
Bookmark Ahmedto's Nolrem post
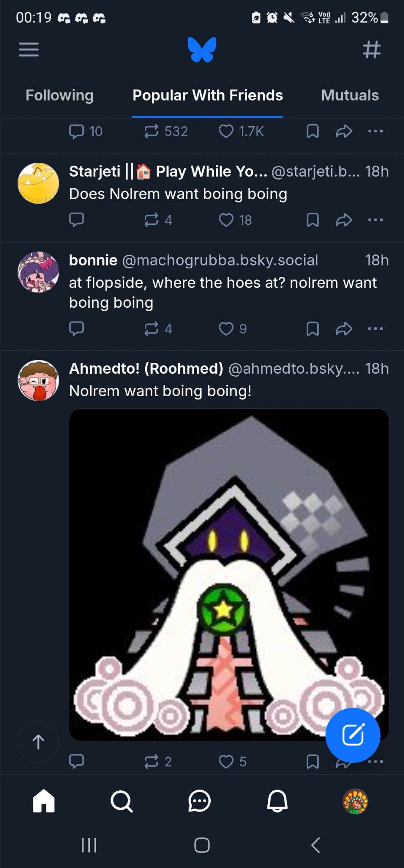tap(313, 761)
